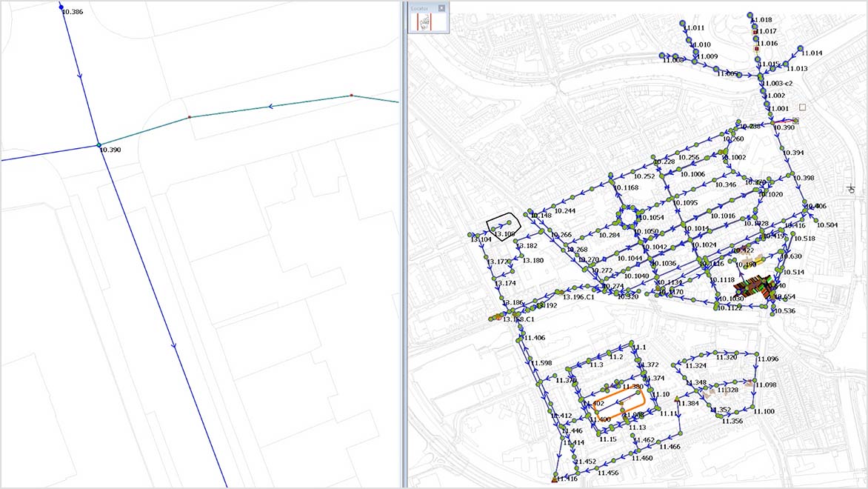The height and width of the screenshot is (489, 868).
Task: Click the splitter bar between map views
Action: 404,245
